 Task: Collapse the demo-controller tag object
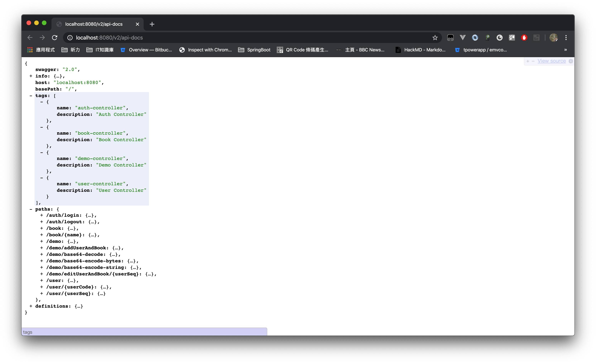42,152
